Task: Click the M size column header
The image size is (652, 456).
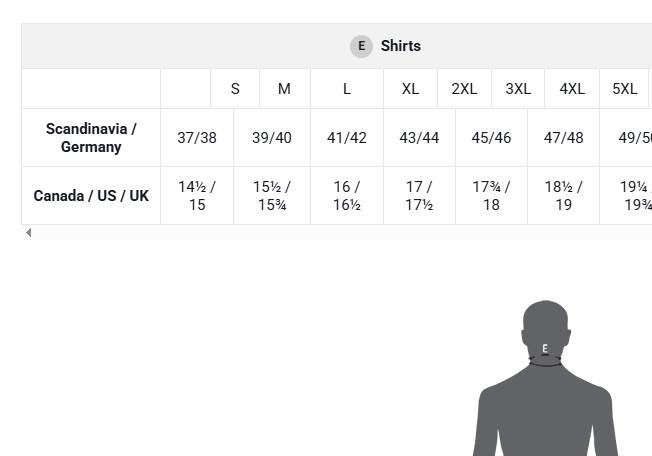Action: pyautogui.click(x=284, y=89)
